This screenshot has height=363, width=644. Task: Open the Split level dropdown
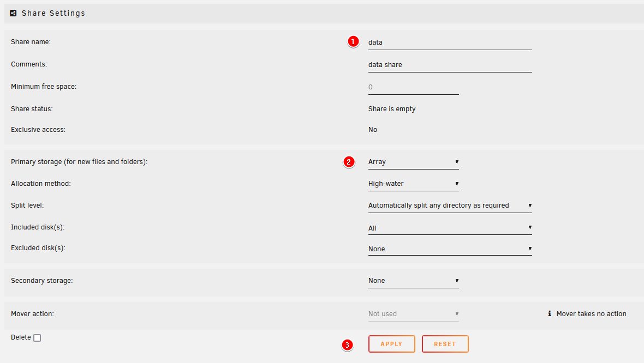point(450,205)
